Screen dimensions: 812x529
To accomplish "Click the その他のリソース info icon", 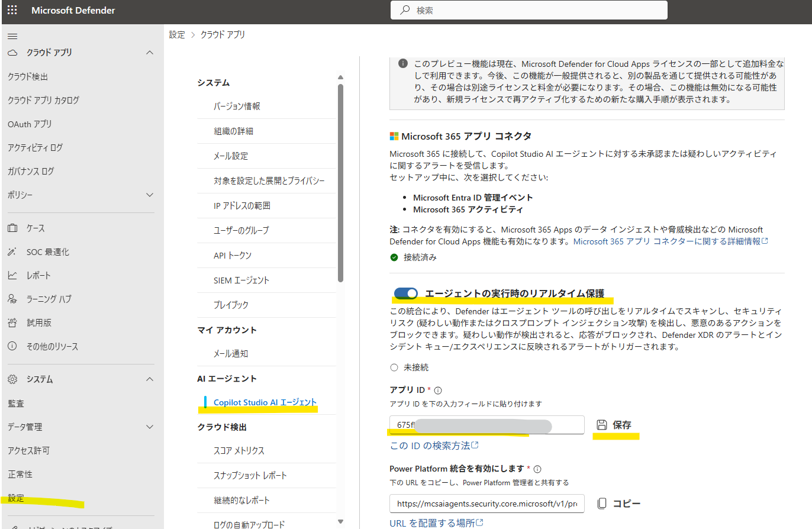I will click(12, 347).
